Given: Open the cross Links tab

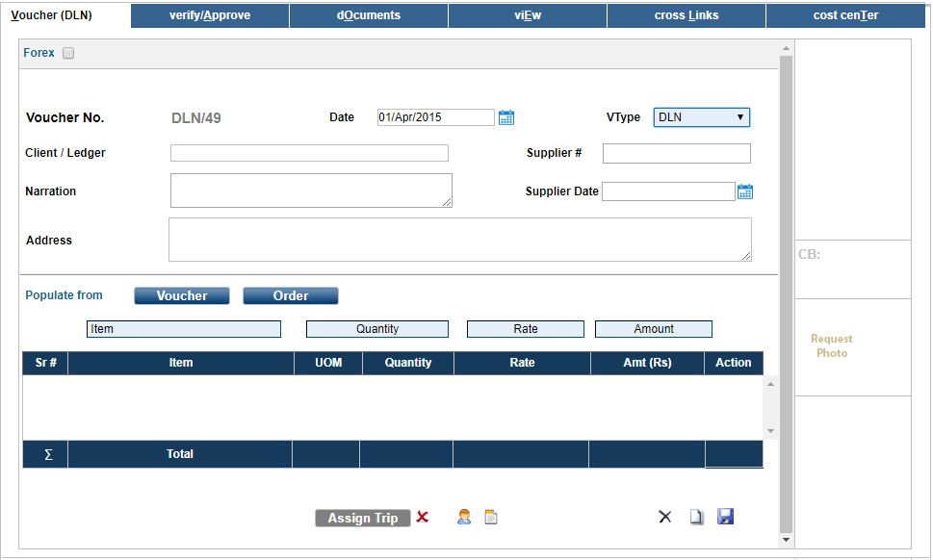Looking at the screenshot, I should tap(687, 15).
